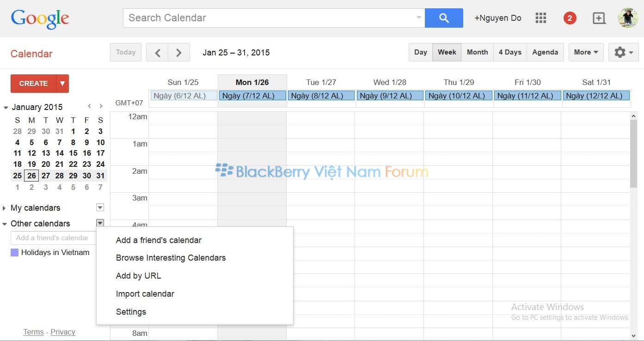
Task: Switch to Day view
Action: coord(421,52)
